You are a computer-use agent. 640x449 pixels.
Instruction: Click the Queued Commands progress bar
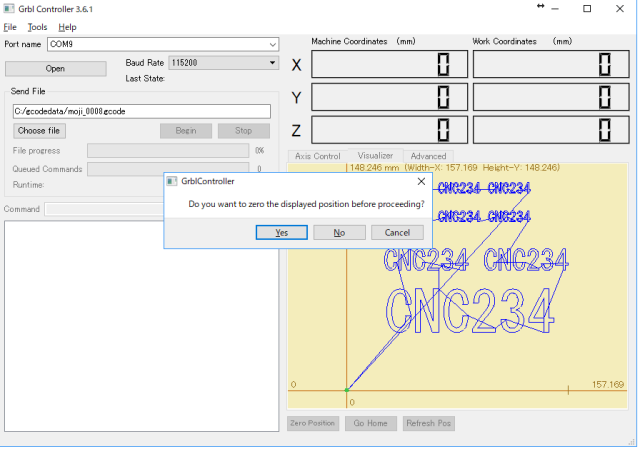tap(168, 167)
